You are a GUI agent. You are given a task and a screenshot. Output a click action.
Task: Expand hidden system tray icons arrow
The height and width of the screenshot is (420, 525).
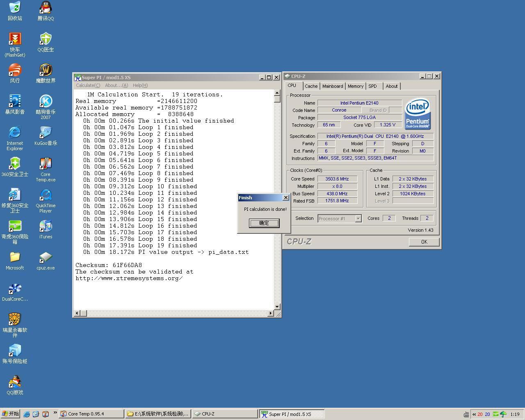tap(474, 414)
